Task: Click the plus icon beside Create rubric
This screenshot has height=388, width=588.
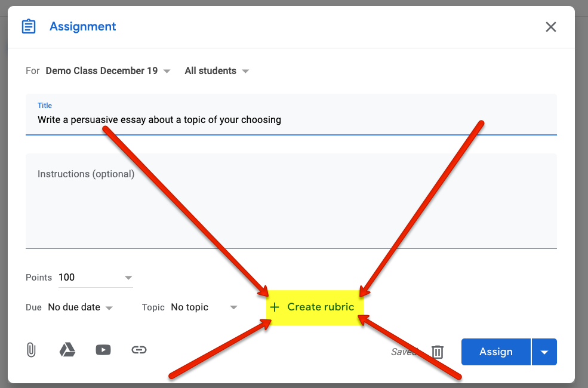Action: pyautogui.click(x=275, y=307)
